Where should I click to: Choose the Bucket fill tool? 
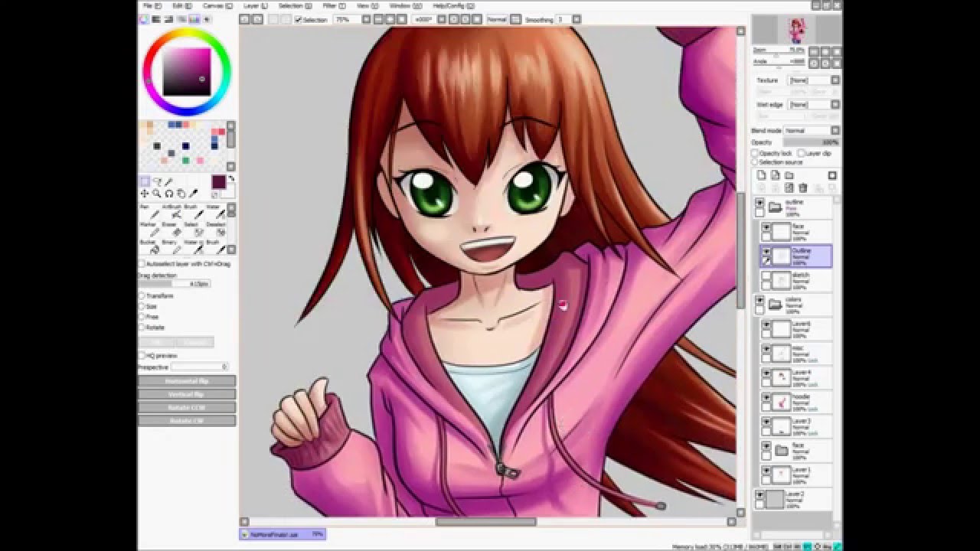150,247
